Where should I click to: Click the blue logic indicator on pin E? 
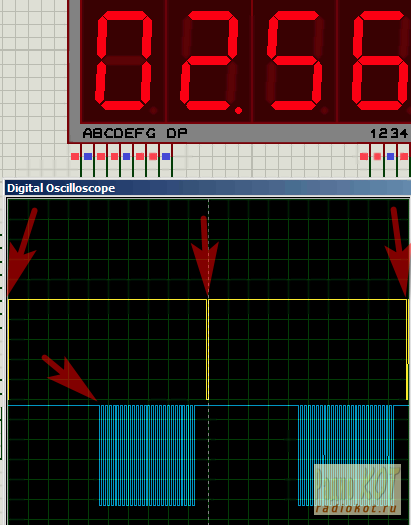coord(127,156)
